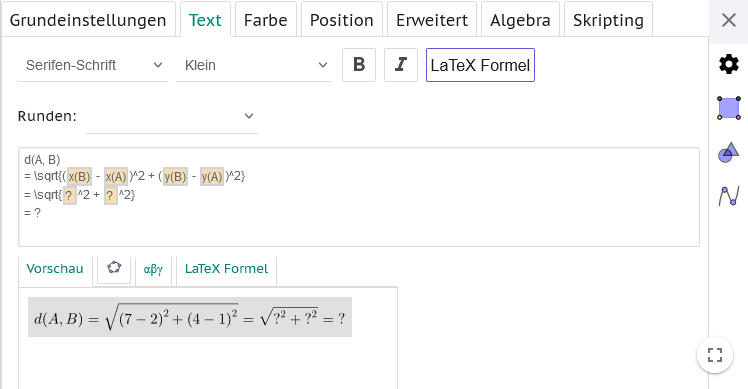Open the settings gear icon
The width and height of the screenshot is (748, 389).
[x=728, y=64]
